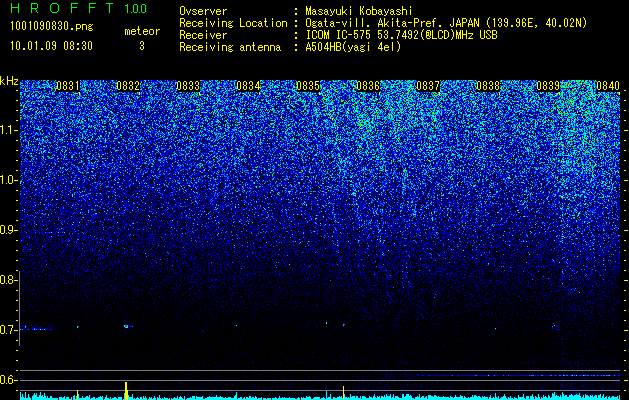The height and width of the screenshot is (400, 629).
Task: Click the 0.6 frequency axis label
Action: click(x=8, y=380)
